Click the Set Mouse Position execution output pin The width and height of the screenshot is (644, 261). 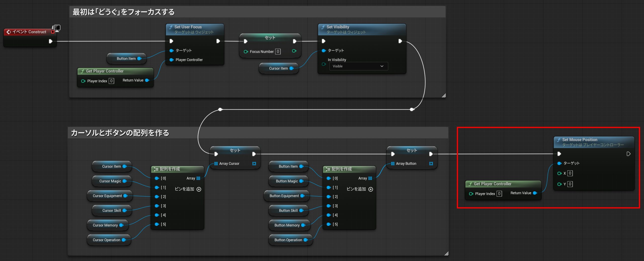pos(628,154)
